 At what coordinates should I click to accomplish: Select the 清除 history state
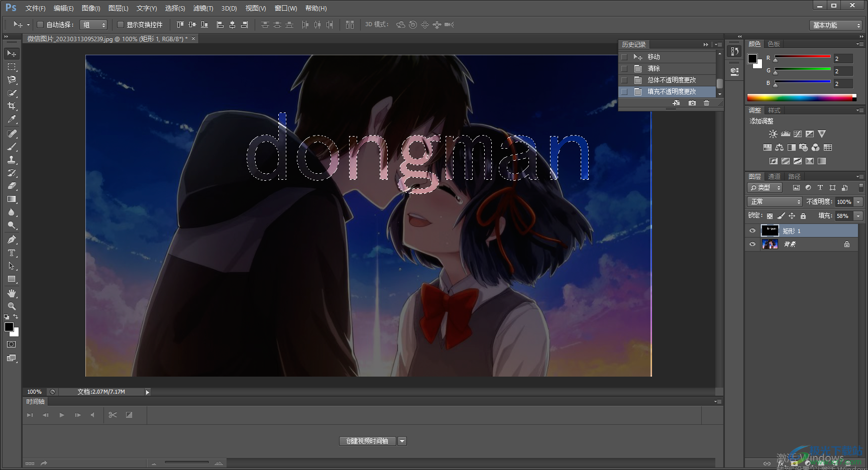pos(654,69)
